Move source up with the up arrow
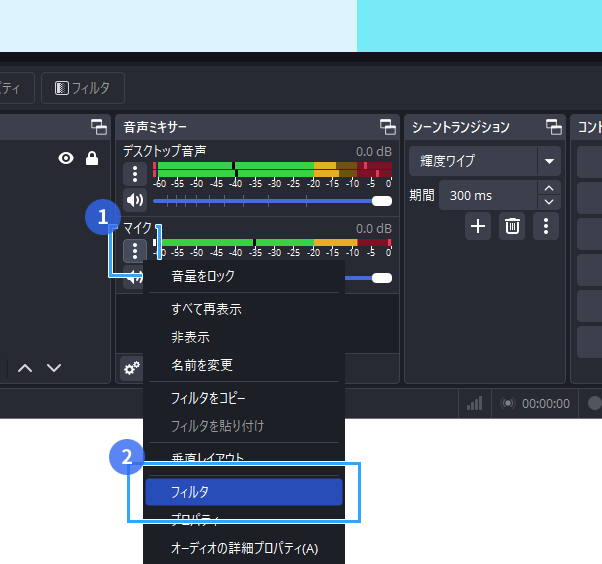Viewport: 602px width, 564px height. pyautogui.click(x=25, y=368)
